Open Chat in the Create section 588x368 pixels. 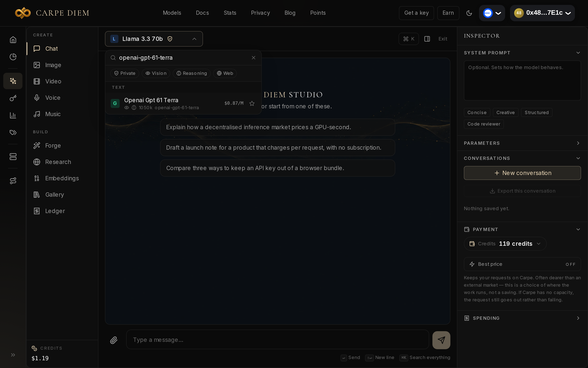click(x=62, y=49)
